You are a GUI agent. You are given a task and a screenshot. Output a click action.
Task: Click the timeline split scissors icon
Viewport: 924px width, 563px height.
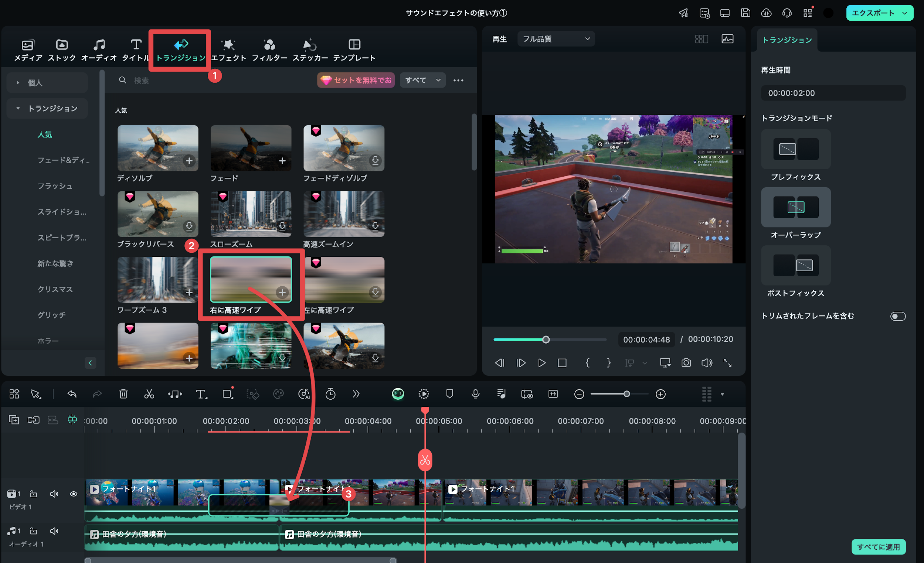(x=149, y=394)
